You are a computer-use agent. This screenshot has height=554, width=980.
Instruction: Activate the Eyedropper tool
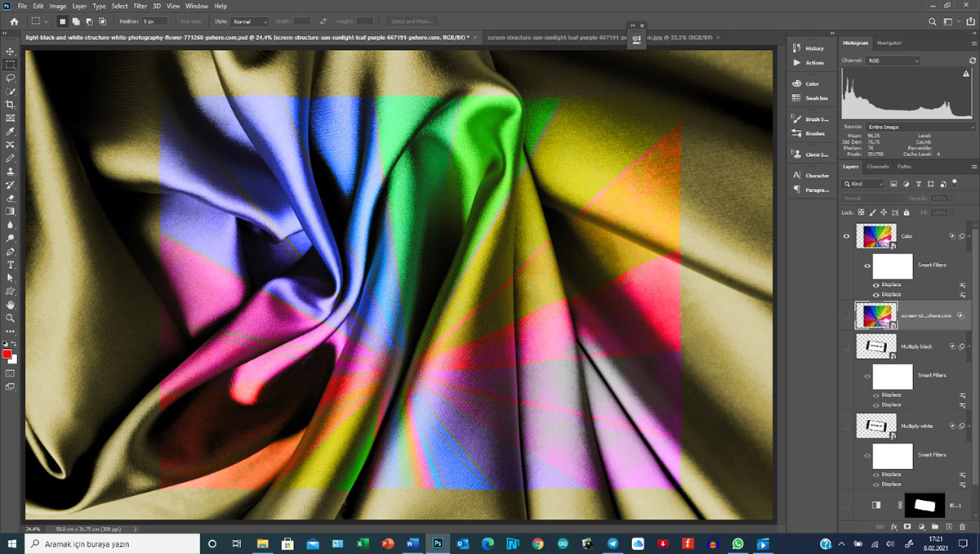[11, 131]
